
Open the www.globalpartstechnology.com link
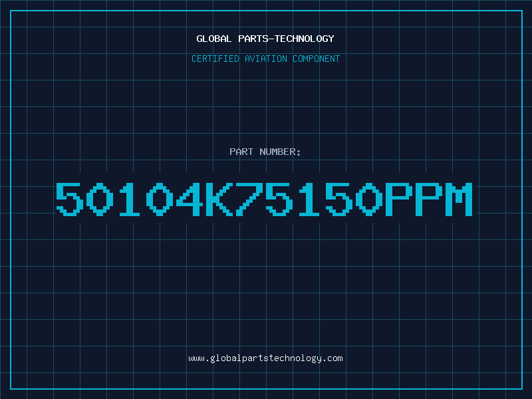[265, 358]
